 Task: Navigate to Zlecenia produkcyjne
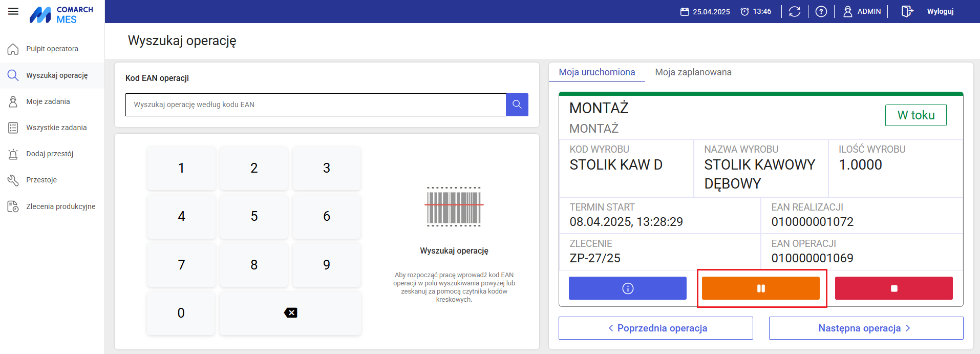[x=60, y=206]
